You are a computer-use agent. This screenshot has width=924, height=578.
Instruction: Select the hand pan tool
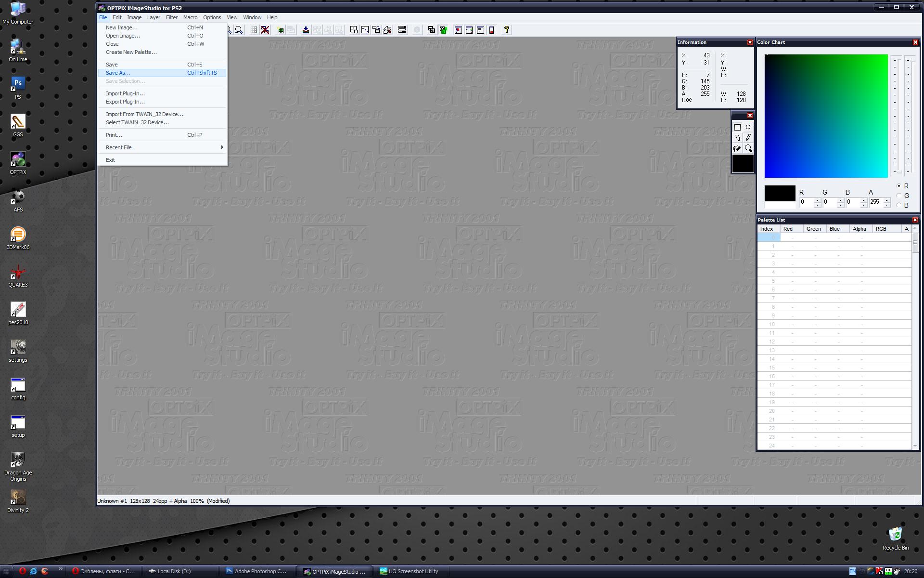click(737, 138)
